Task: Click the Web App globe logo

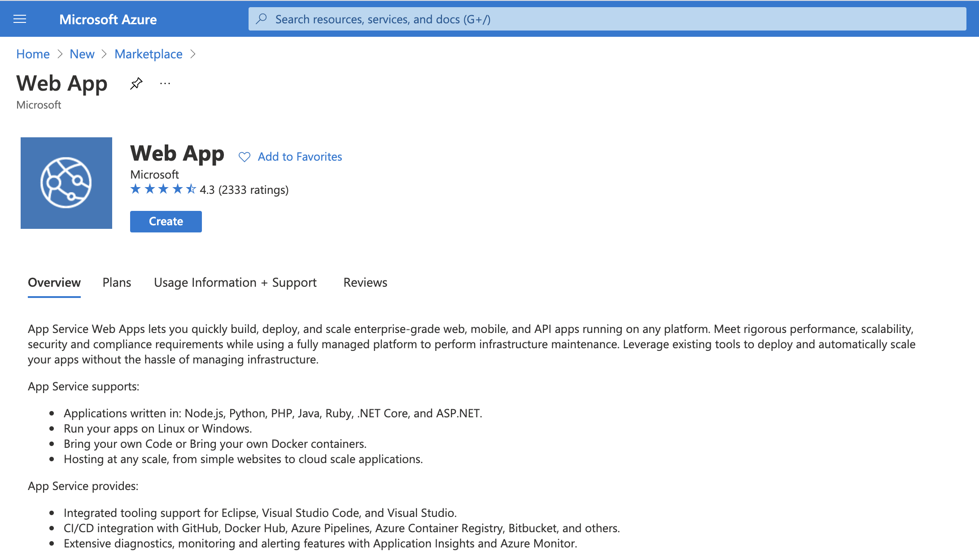Action: click(66, 183)
